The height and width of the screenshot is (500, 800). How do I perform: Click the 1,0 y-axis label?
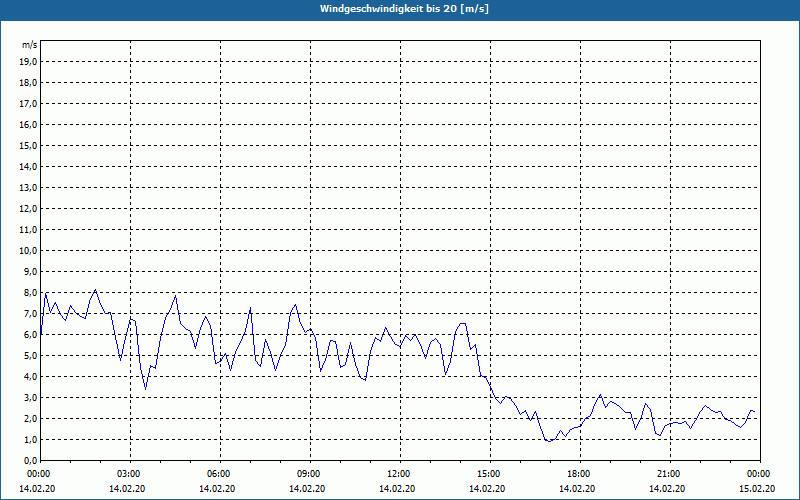[30, 439]
